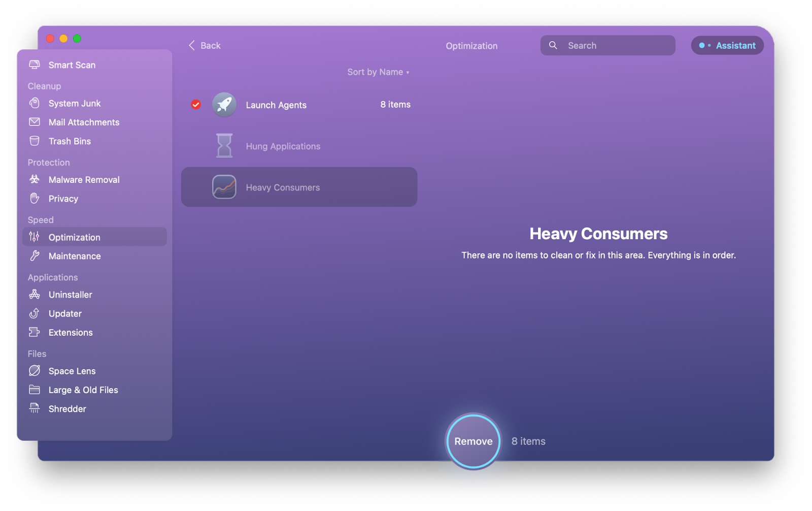This screenshot has width=812, height=511.
Task: Click the Remove button
Action: click(x=473, y=441)
